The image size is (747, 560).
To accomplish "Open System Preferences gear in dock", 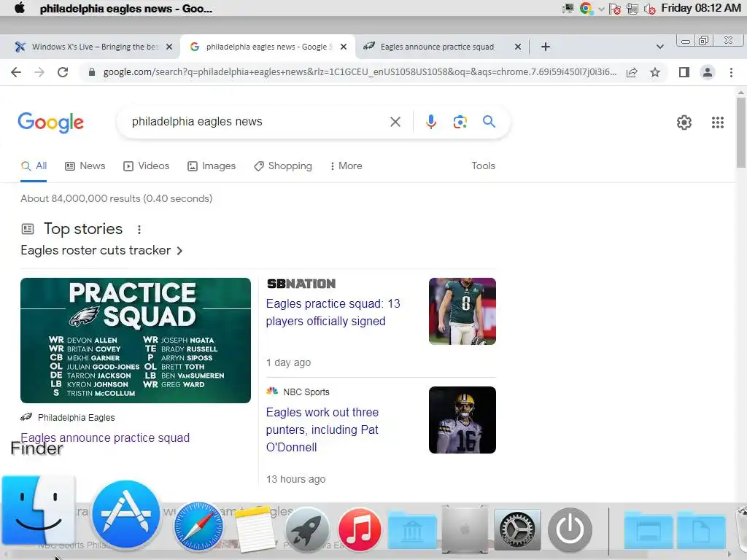I will tap(517, 529).
